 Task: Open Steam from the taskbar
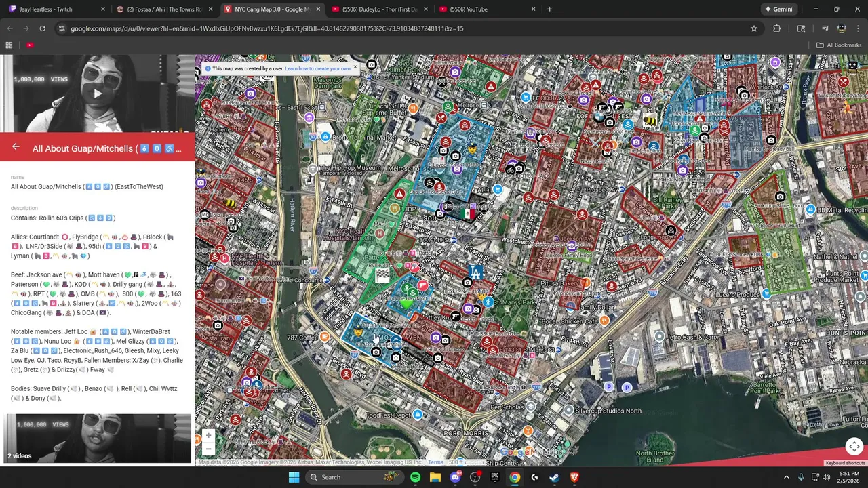[554, 477]
